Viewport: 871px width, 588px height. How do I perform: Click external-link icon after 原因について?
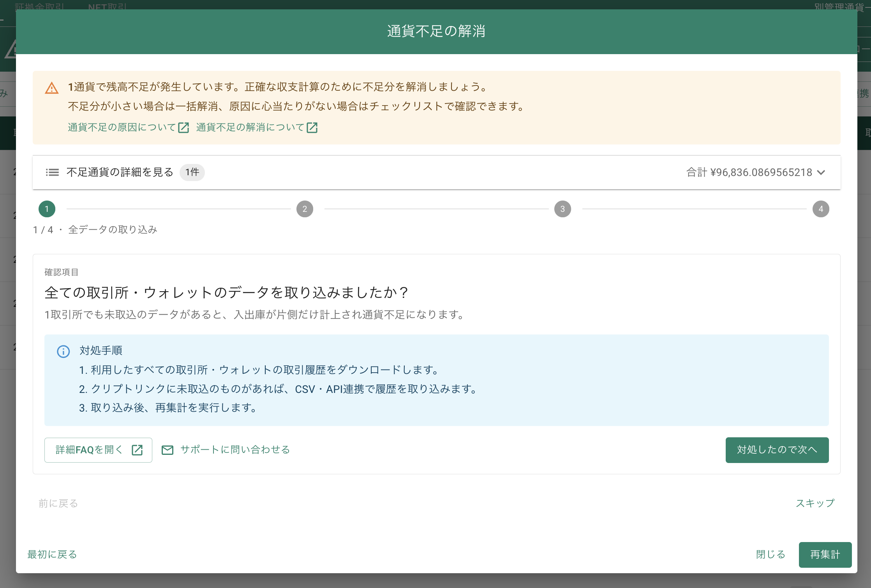coord(183,127)
